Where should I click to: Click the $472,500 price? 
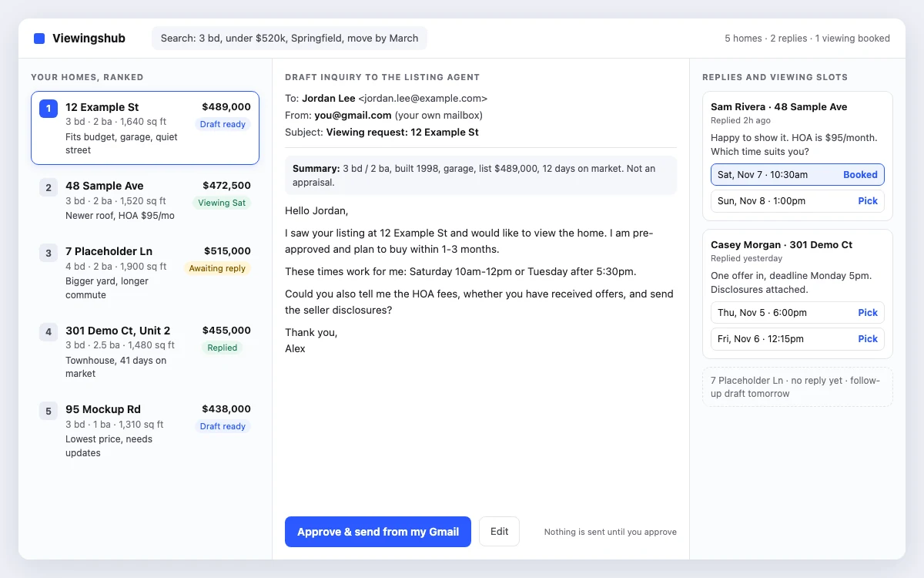click(226, 186)
